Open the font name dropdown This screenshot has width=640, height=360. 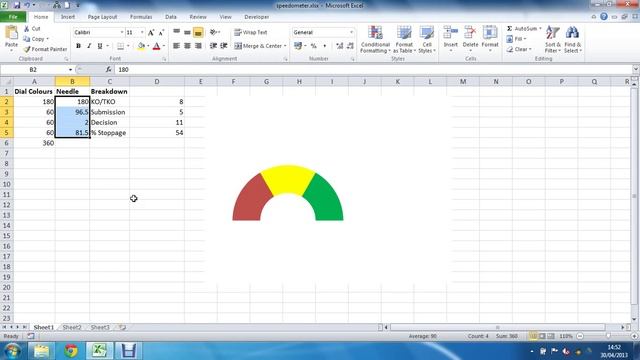(122, 32)
